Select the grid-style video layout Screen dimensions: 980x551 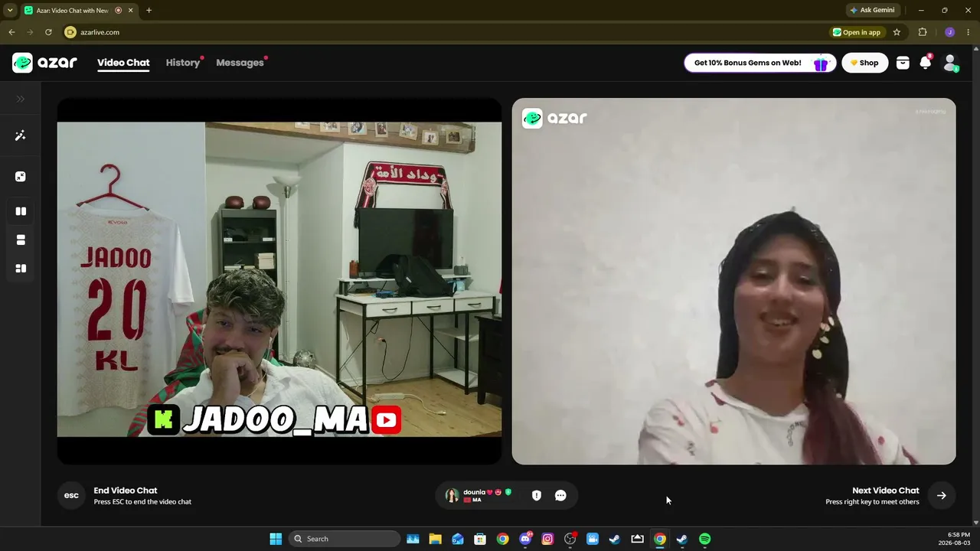click(21, 269)
